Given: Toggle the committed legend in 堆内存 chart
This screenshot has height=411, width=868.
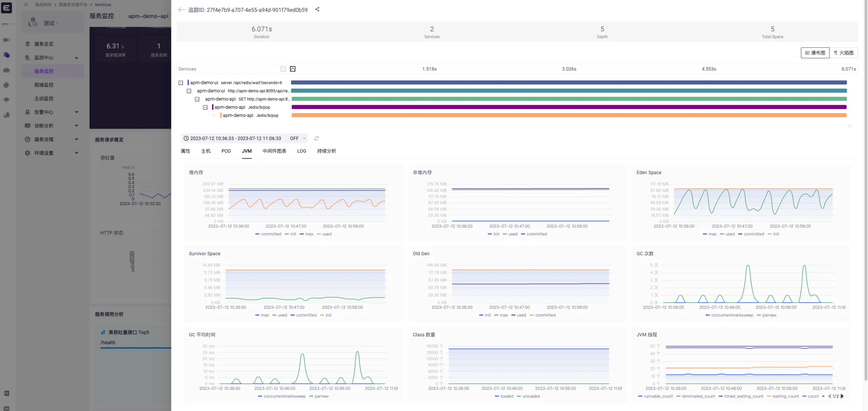Looking at the screenshot, I should [268, 234].
